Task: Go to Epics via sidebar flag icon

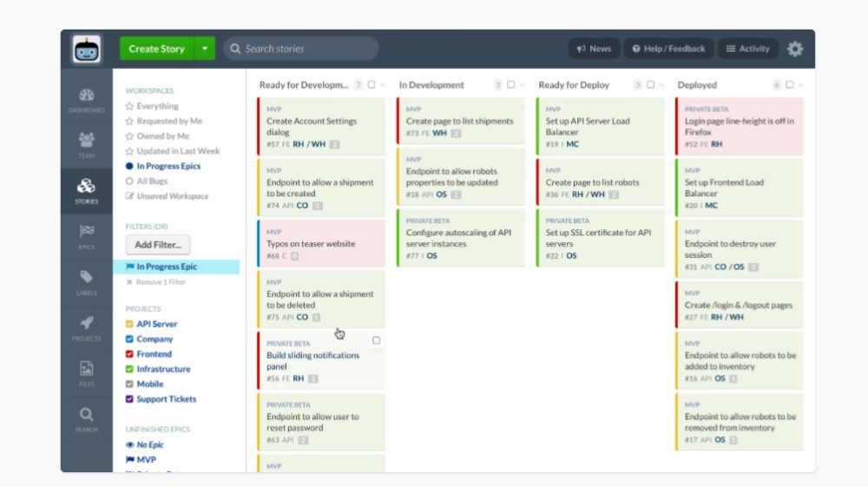Action: 87,234
